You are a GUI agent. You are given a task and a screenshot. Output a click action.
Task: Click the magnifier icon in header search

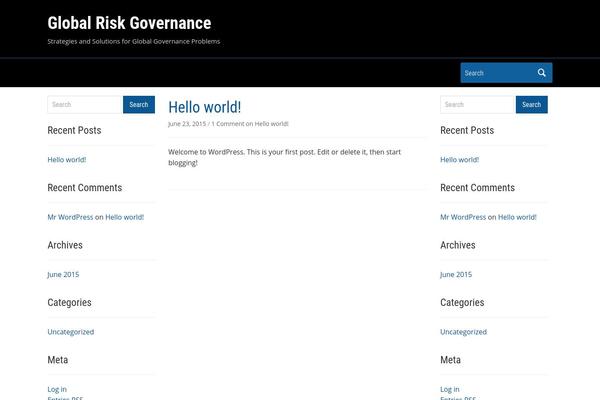point(541,73)
